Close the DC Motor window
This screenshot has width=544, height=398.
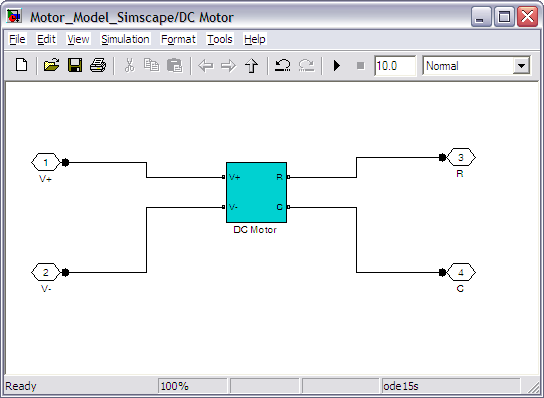(527, 17)
